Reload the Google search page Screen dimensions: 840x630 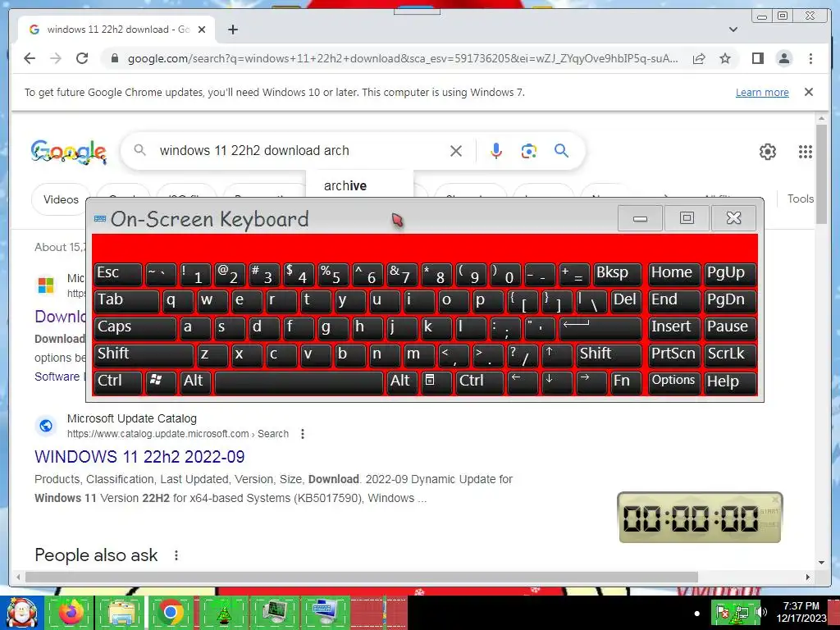82,58
